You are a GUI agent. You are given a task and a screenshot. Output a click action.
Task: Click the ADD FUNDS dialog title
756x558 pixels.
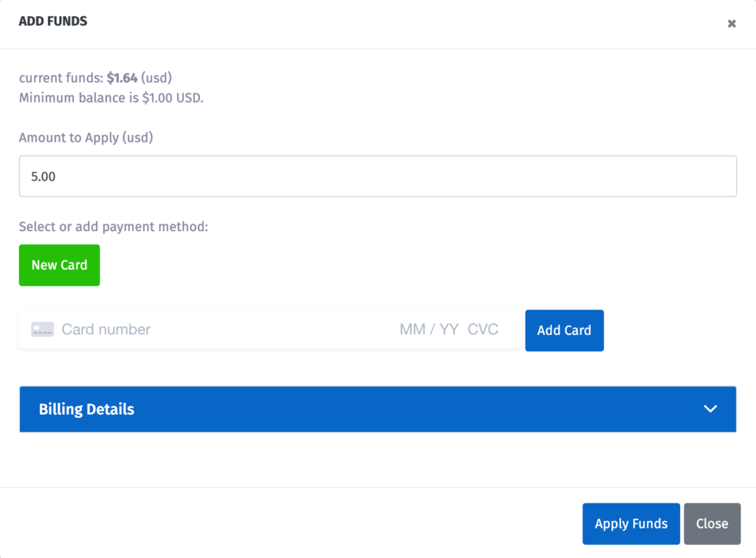(x=53, y=21)
